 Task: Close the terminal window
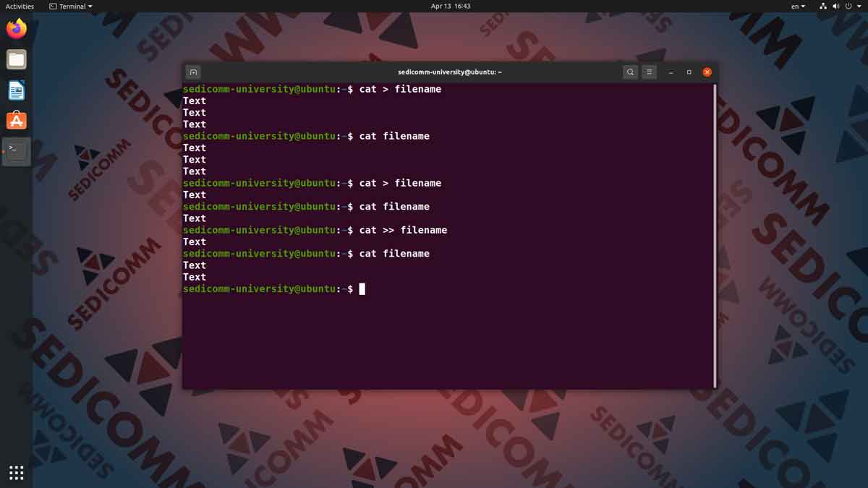[x=707, y=72]
